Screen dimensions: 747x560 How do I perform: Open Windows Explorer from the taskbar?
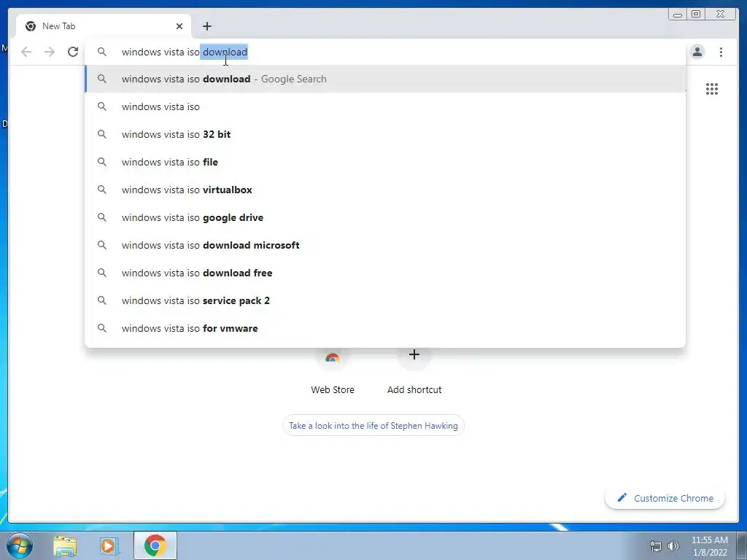(x=65, y=545)
